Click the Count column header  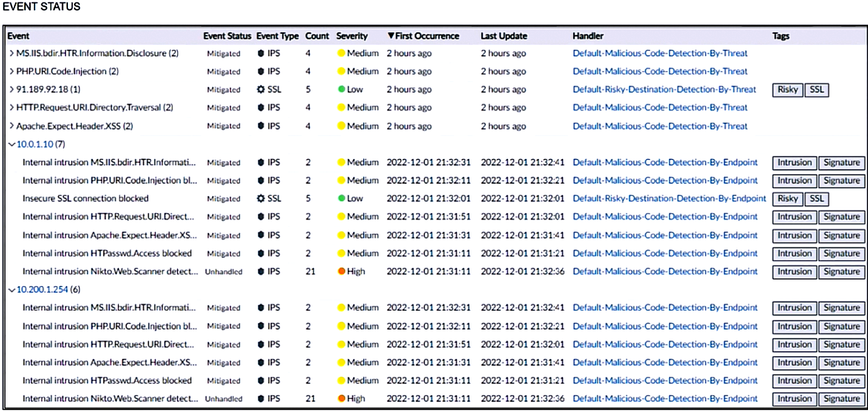317,36
